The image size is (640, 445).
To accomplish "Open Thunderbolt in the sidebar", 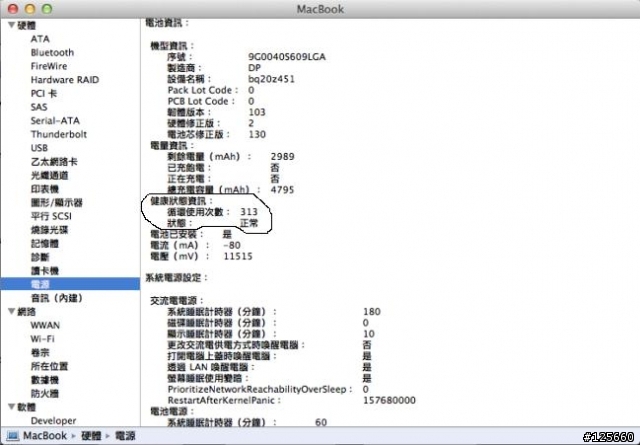I will point(58,134).
